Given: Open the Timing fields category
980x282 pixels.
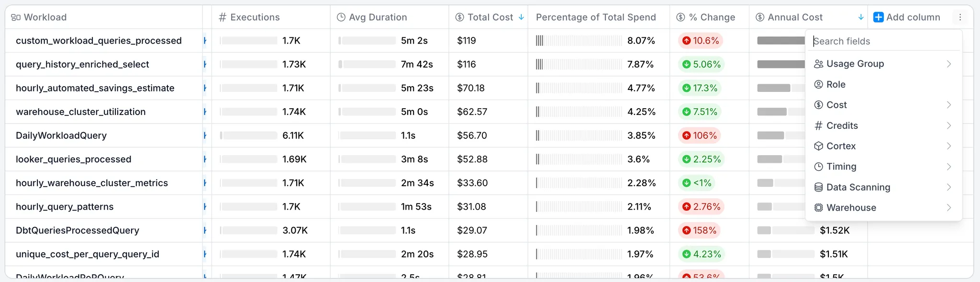Looking at the screenshot, I should tap(841, 167).
